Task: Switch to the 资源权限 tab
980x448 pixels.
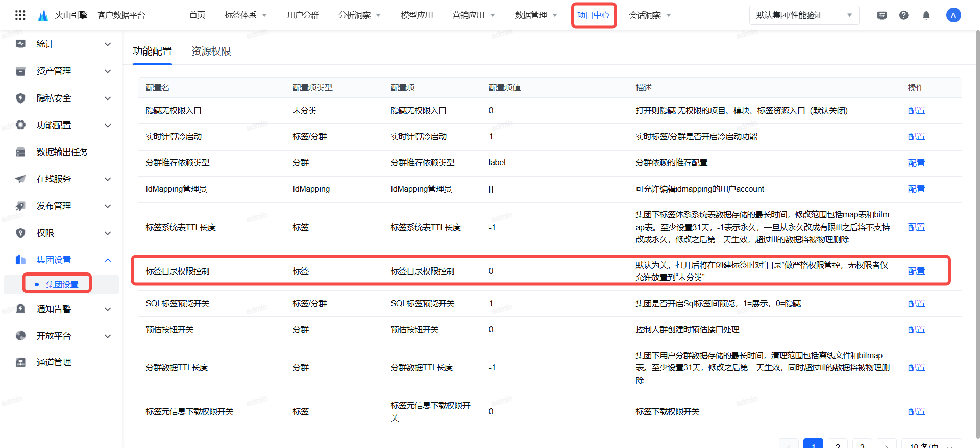Action: [211, 52]
